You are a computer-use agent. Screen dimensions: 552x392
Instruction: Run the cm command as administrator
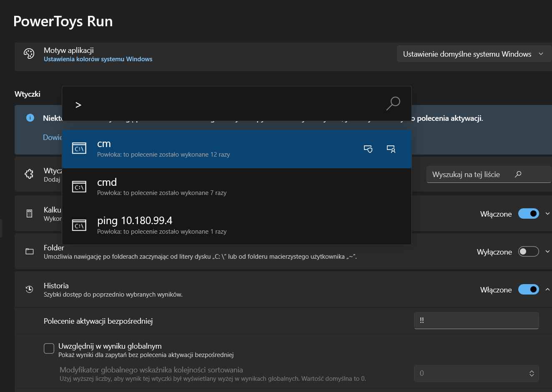coord(368,149)
